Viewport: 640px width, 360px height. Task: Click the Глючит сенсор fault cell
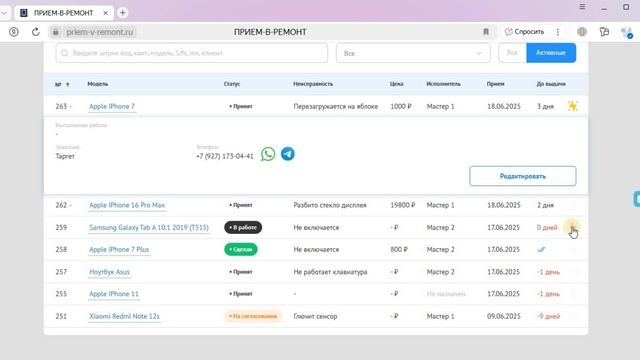click(x=315, y=316)
